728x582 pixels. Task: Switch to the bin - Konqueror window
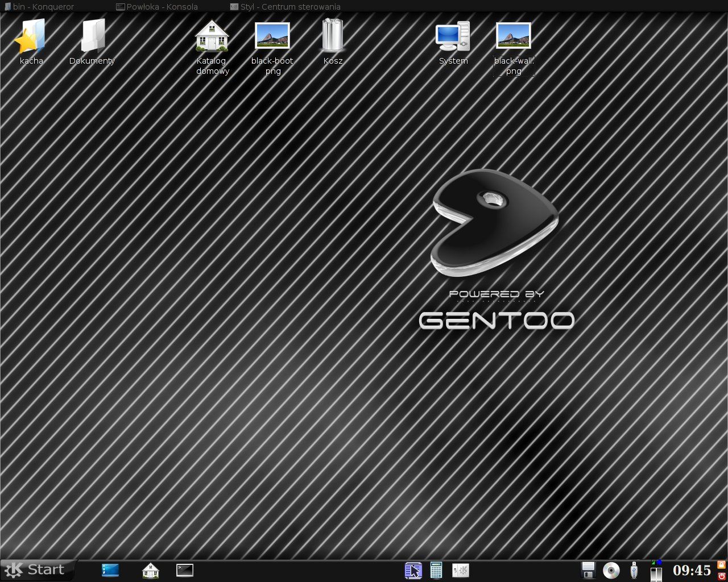pos(39,7)
